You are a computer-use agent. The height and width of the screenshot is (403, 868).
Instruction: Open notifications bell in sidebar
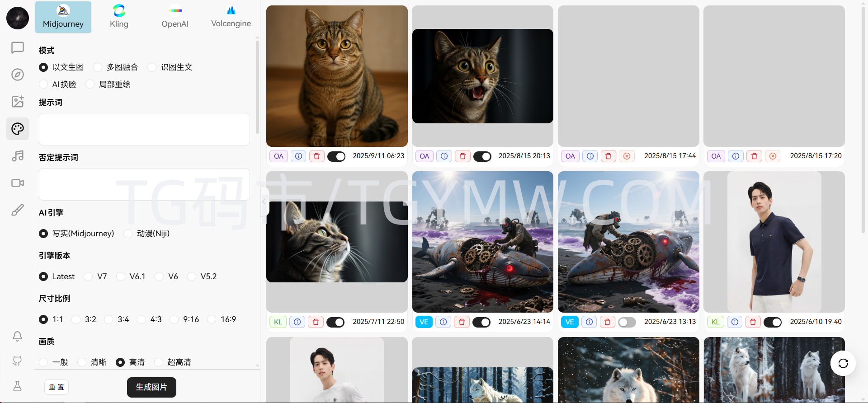pos(17,336)
